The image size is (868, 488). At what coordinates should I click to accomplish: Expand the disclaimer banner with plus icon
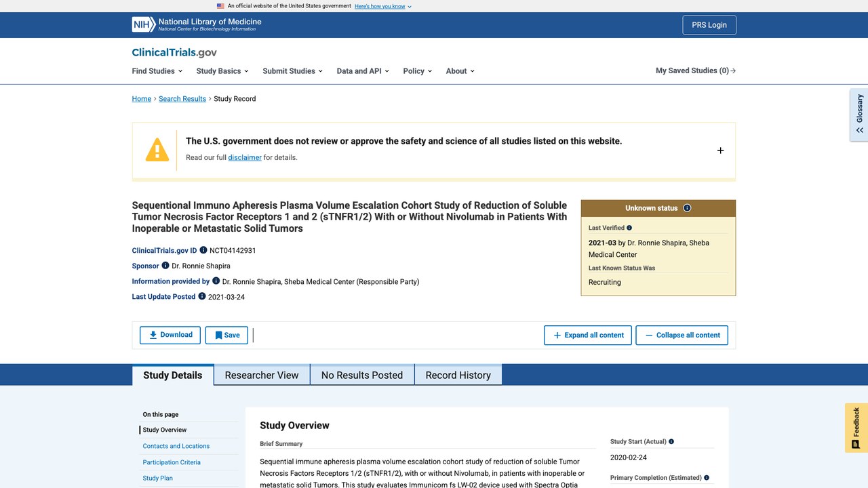(720, 150)
